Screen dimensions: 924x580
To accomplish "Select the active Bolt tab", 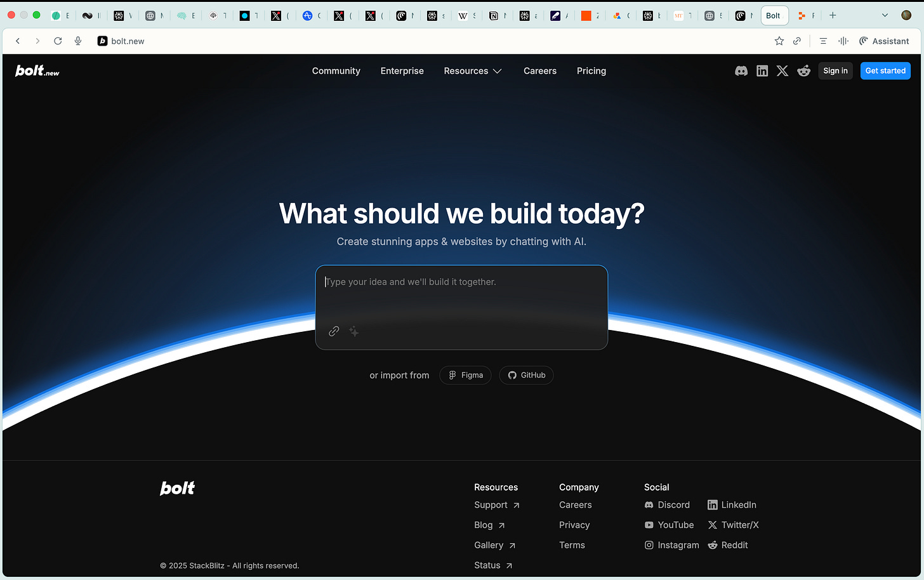I will click(774, 16).
